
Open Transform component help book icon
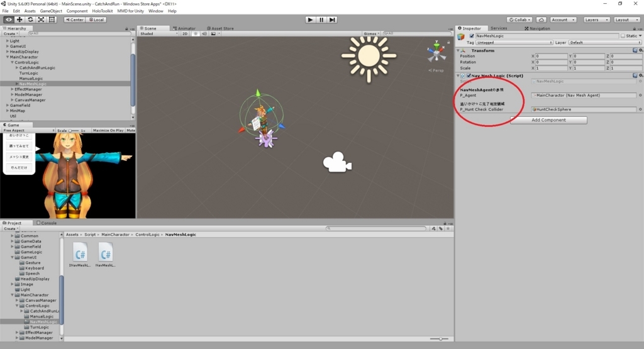click(x=635, y=50)
